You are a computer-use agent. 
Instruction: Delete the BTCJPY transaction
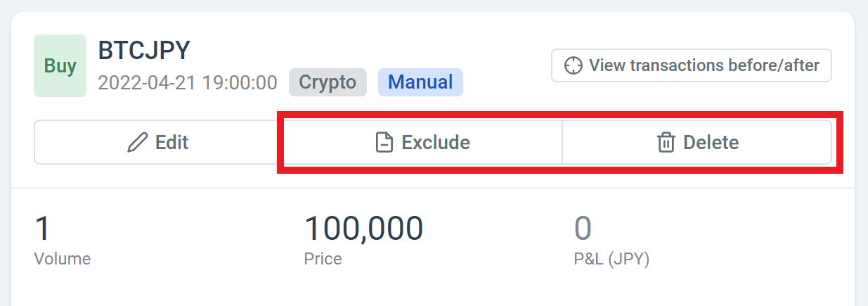(x=697, y=143)
